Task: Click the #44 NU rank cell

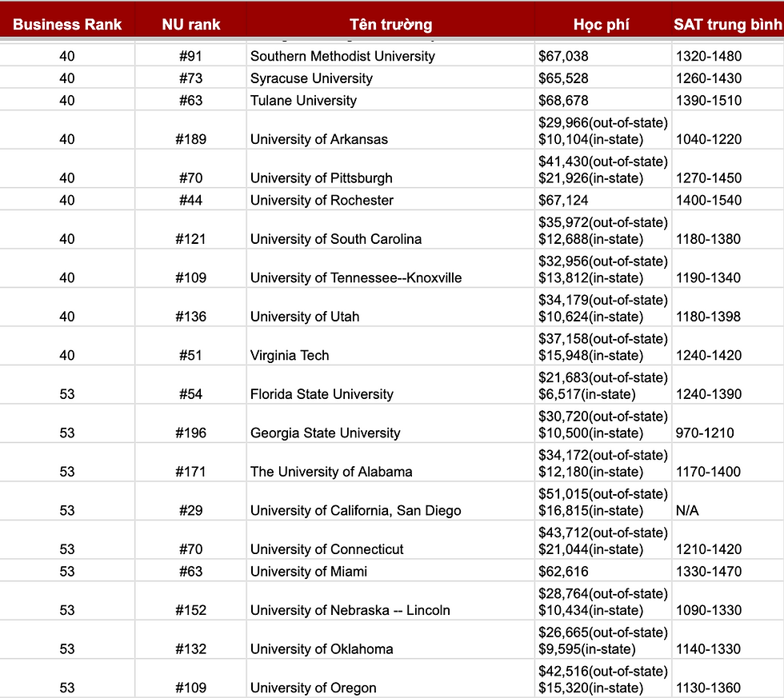Action: [x=190, y=199]
